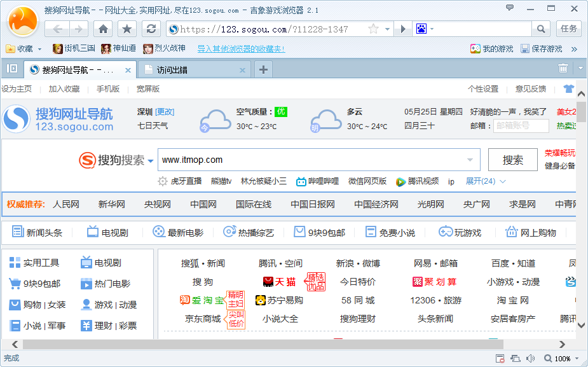588x367 pixels.
Task: Open the zoom 100% dropdown
Action: coord(577,359)
